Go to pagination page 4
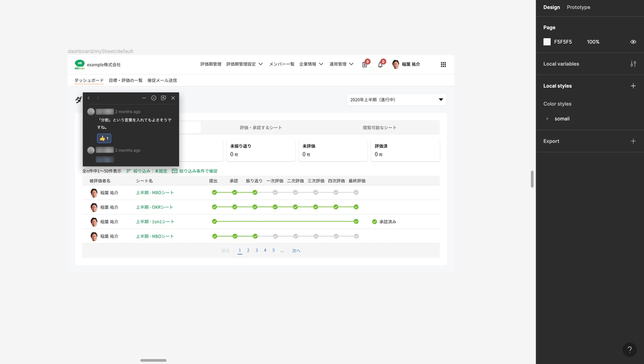Screen dimensions: 644x364 [265, 251]
